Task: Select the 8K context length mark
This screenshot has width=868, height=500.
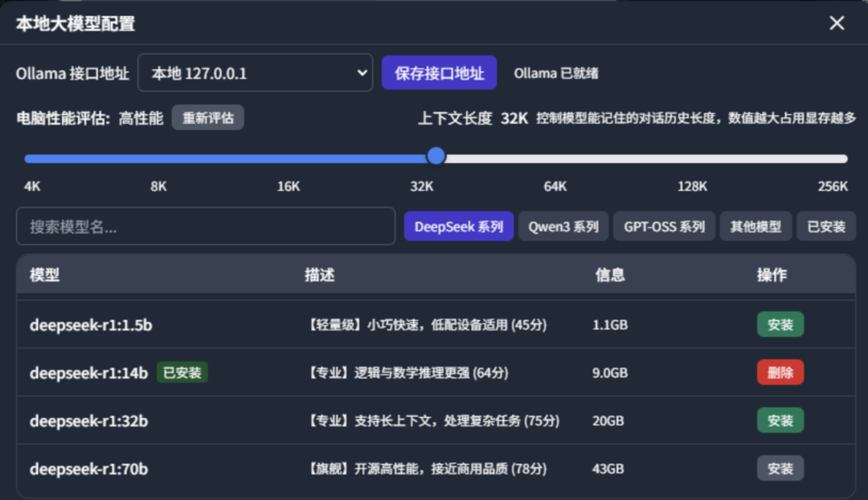Action: click(x=158, y=186)
